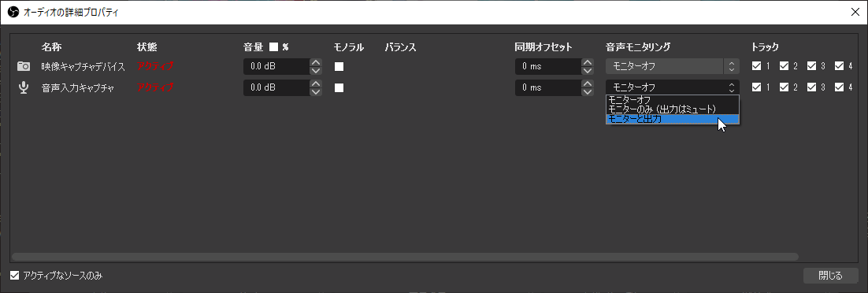This screenshot has width=868, height=293.
Task: Click sync offset field of 映像キャプチャデバイス
Action: (547, 66)
